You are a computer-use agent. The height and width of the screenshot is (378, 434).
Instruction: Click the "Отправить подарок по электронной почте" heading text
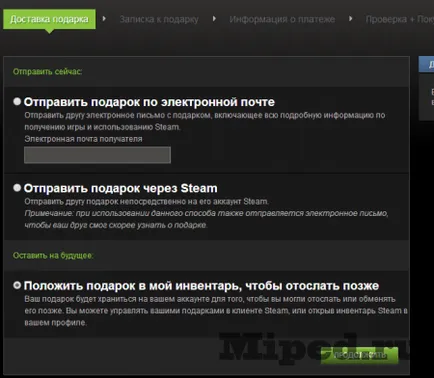(x=149, y=102)
